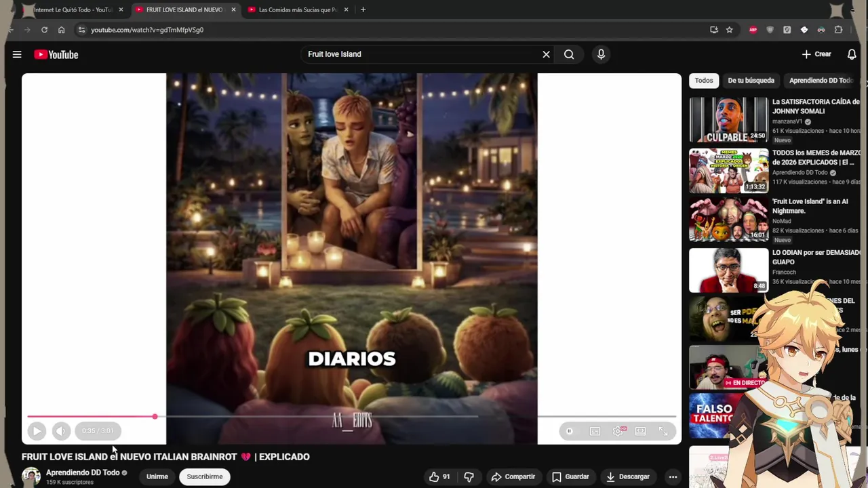Click the install/cast screen icon in address bar
This screenshot has height=488, width=868.
(x=714, y=30)
